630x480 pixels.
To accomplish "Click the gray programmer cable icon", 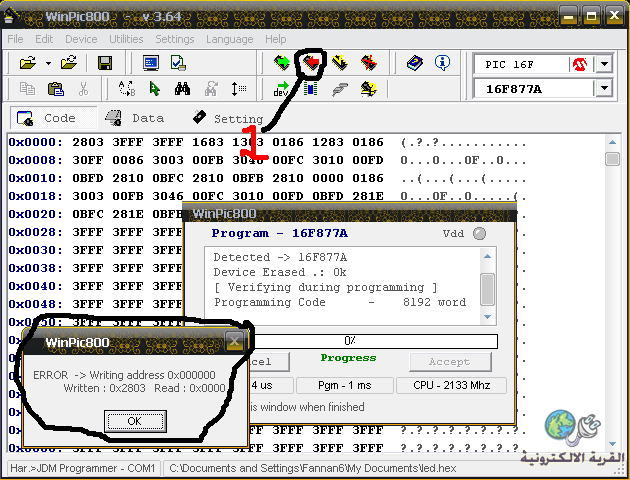I will [340, 89].
